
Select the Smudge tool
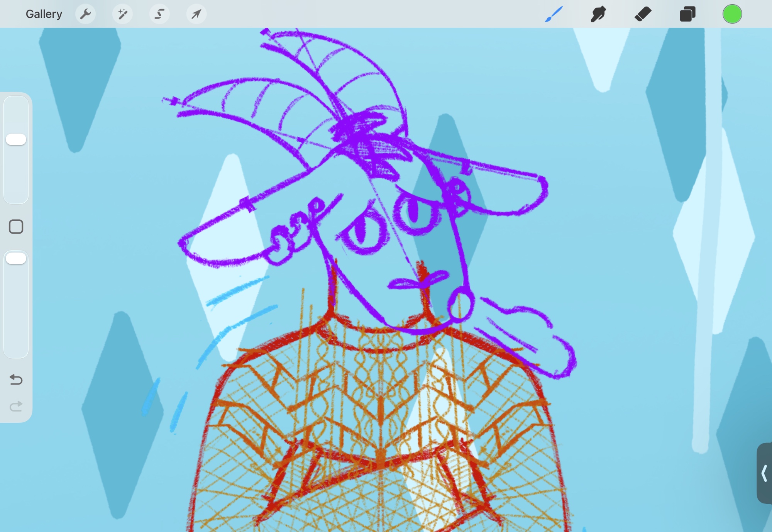point(598,14)
